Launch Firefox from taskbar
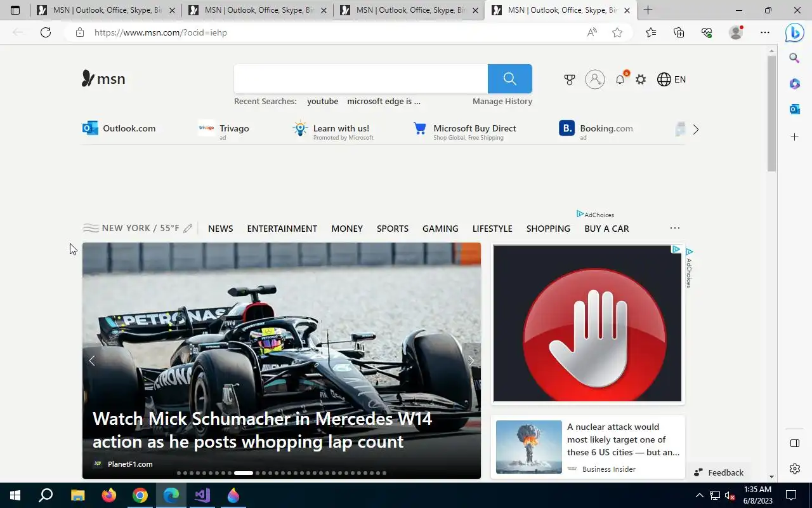Image resolution: width=812 pixels, height=508 pixels. click(109, 495)
